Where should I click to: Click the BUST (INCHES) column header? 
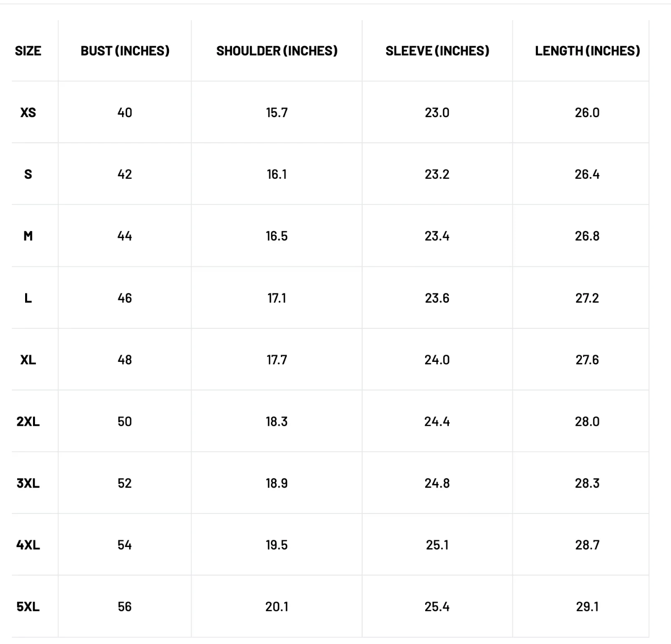[125, 51]
